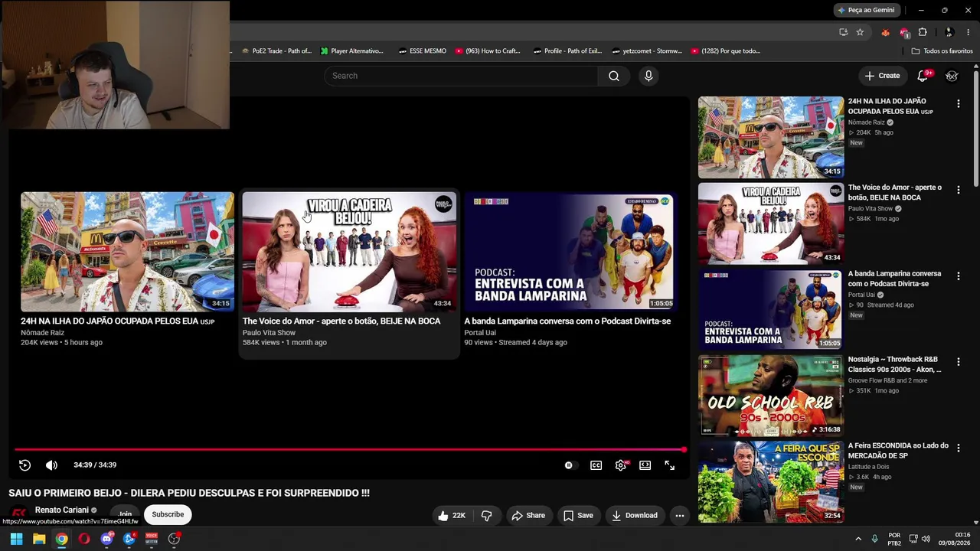The height and width of the screenshot is (551, 980).
Task: Open the taskbar clock showing 00:16
Action: pos(955,539)
